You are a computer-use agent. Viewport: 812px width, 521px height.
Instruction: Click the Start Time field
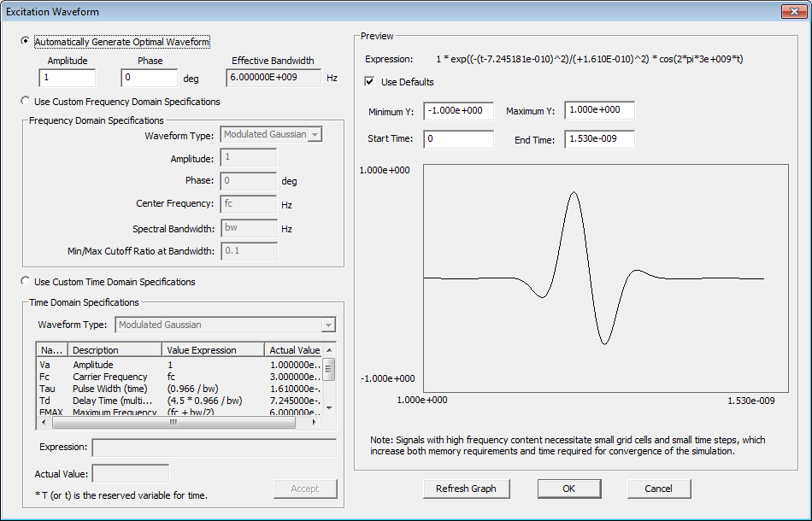click(x=457, y=140)
